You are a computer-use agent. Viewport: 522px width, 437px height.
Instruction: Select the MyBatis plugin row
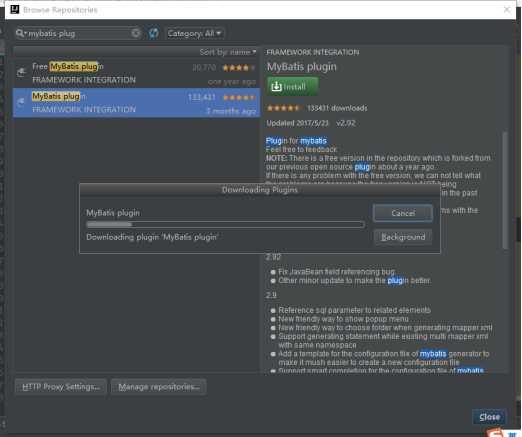coord(136,103)
